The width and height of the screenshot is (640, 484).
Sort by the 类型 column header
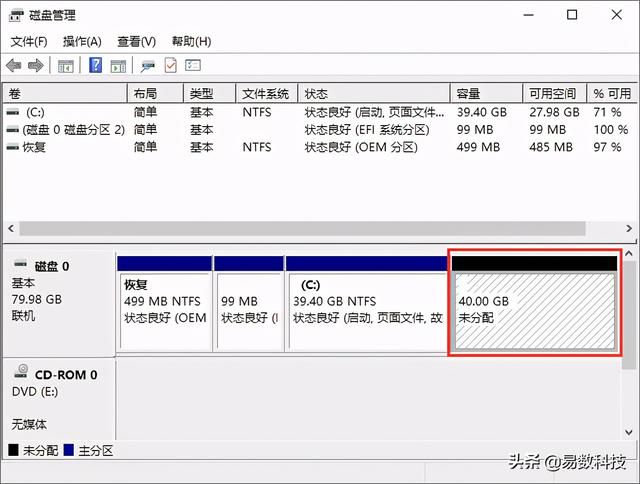209,93
